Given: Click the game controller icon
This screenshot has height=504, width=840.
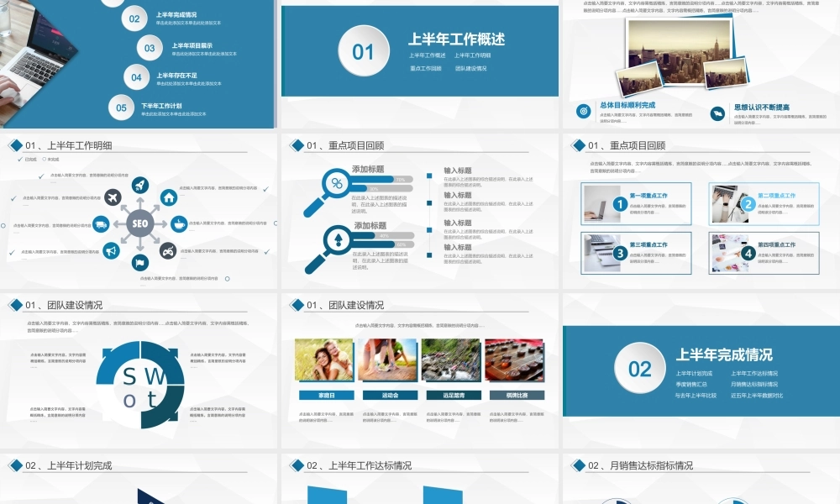Looking at the screenshot, I should [x=168, y=249].
